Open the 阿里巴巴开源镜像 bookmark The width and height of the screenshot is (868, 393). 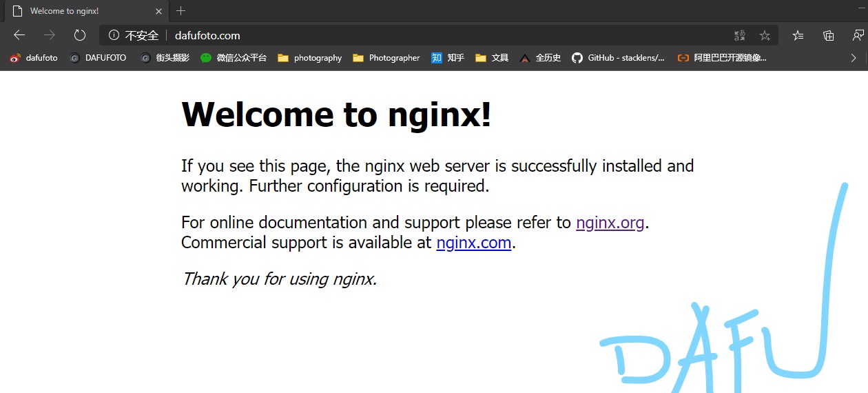point(722,58)
